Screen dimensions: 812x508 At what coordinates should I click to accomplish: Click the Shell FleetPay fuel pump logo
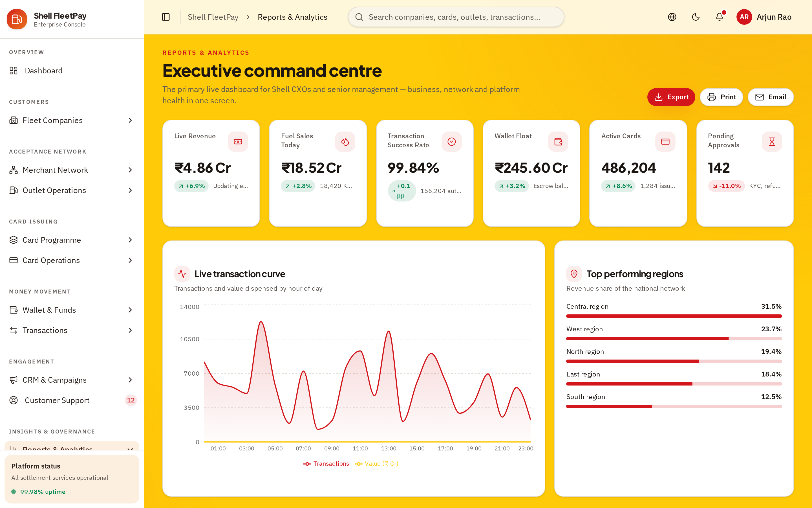pyautogui.click(x=17, y=19)
